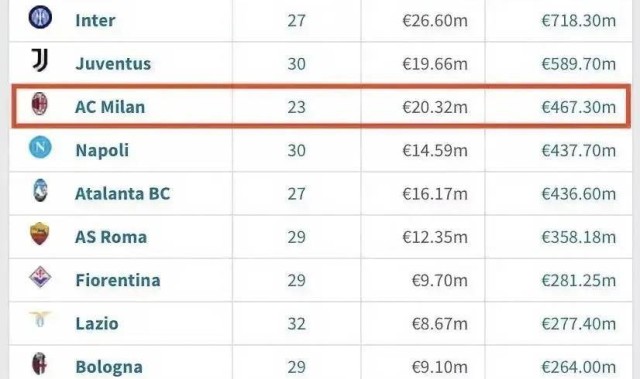Click the Atalanta BC crest icon

40,191
